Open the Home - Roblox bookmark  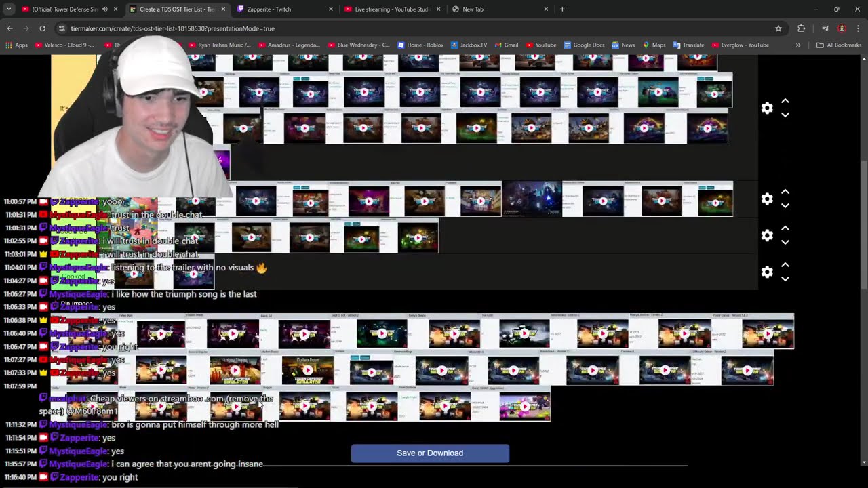click(420, 45)
